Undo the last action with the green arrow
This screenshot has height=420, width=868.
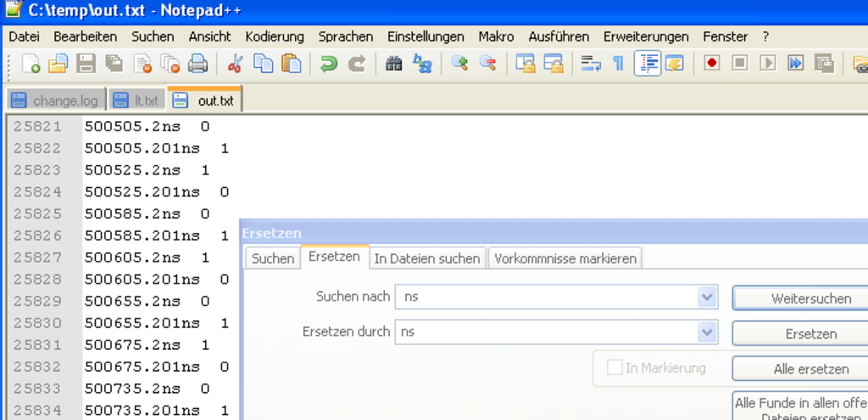(328, 64)
